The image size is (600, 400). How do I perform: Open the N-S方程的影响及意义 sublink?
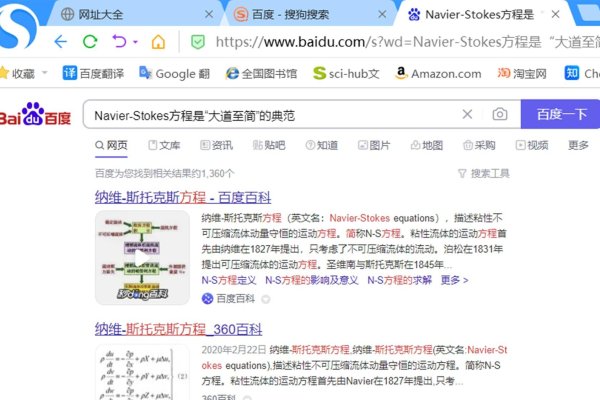tap(312, 280)
